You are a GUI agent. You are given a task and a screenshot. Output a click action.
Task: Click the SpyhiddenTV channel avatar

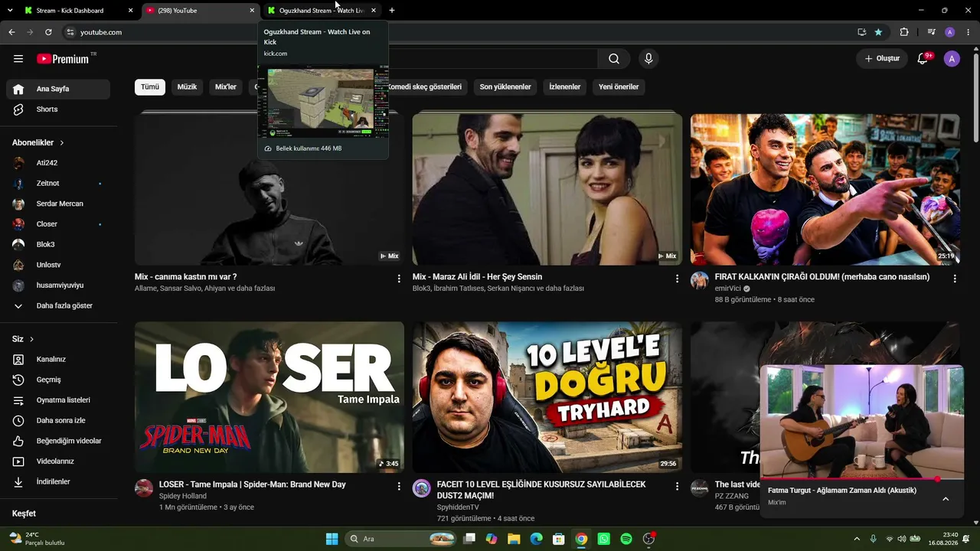coord(422,488)
